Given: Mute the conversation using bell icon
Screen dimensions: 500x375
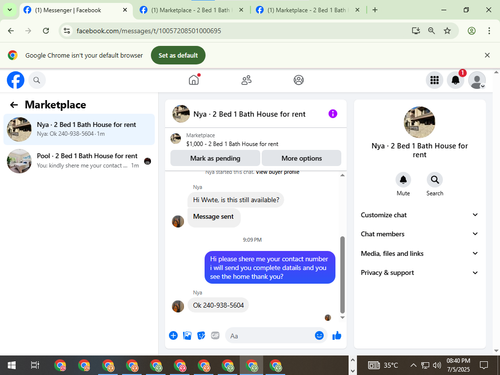Looking at the screenshot, I should 403,180.
